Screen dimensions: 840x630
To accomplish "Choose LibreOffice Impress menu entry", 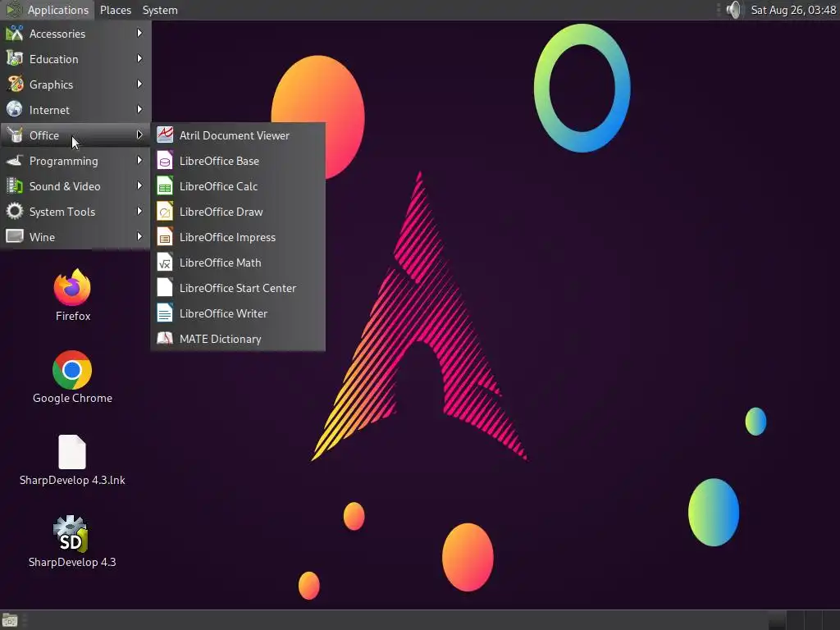I will click(x=238, y=237).
